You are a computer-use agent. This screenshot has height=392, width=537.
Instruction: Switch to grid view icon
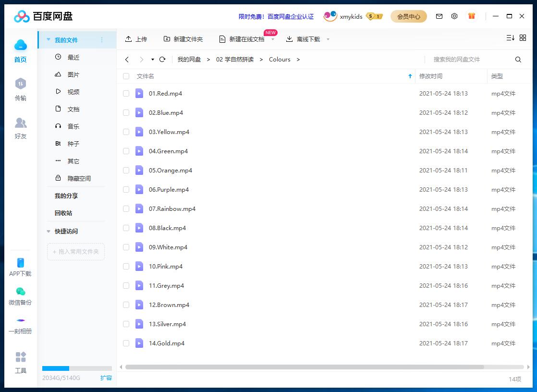[523, 38]
